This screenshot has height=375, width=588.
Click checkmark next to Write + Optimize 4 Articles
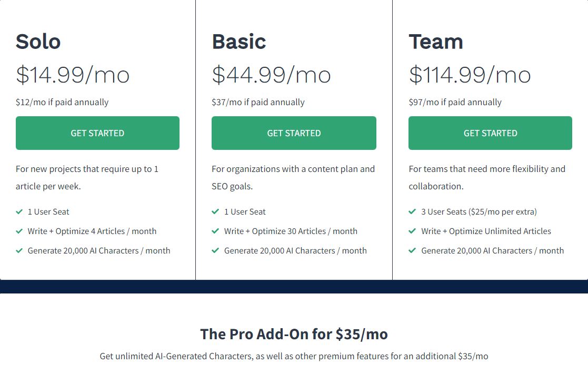point(19,231)
